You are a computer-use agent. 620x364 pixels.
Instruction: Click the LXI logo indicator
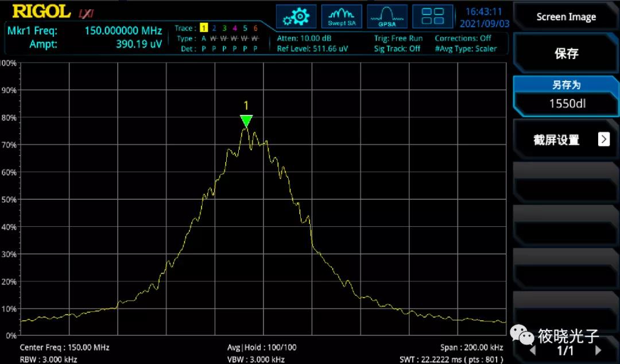click(x=86, y=13)
